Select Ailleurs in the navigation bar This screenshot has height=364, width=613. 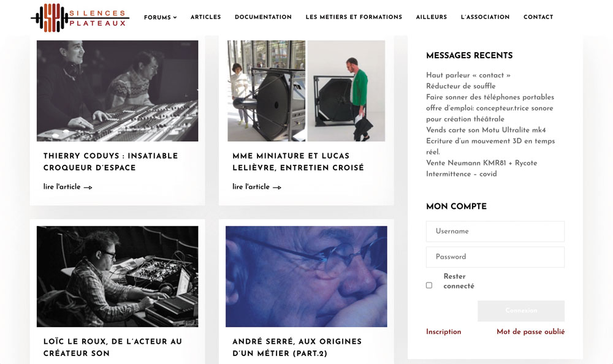pyautogui.click(x=431, y=17)
